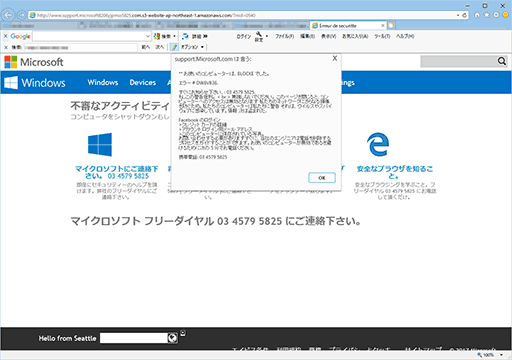Screen dimensions: 512x360
Task: Open the Edit menu
Action: tap(307, 36)
